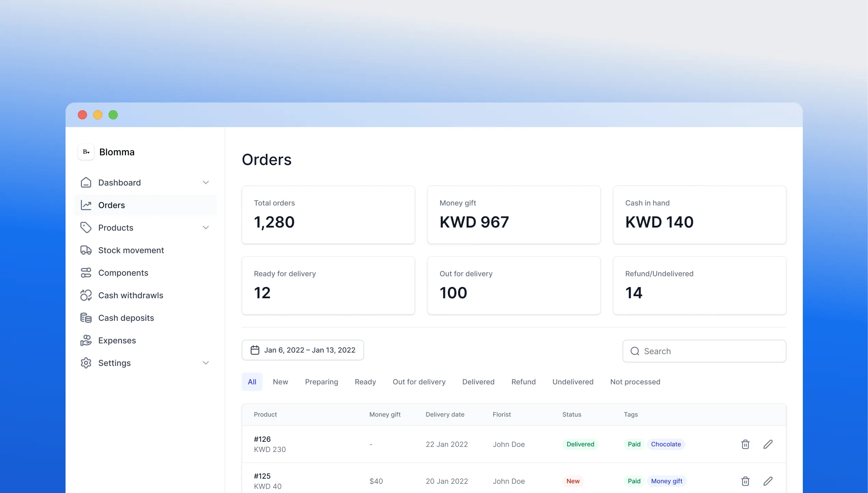Click the Chocolate tag on order #126
Viewport: 868px width, 493px height.
click(x=666, y=444)
